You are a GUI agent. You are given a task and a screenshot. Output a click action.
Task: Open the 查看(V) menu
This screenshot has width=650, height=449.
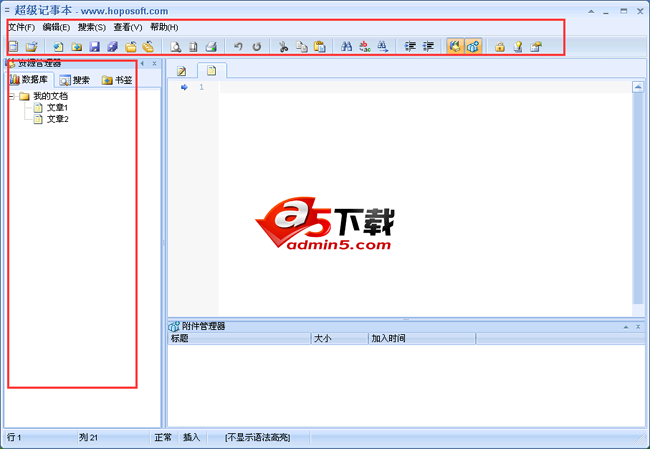[128, 27]
